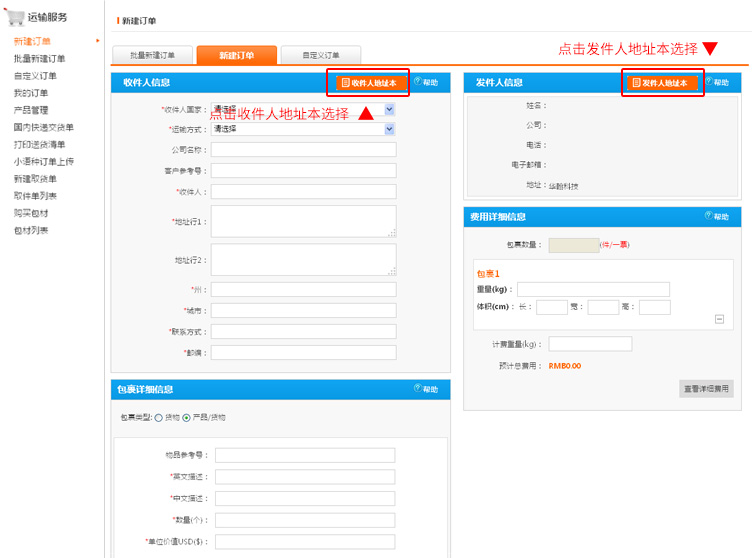Open the 运输方式 shipping method dropdown
Viewport: 752px width, 558px height.
coord(389,129)
